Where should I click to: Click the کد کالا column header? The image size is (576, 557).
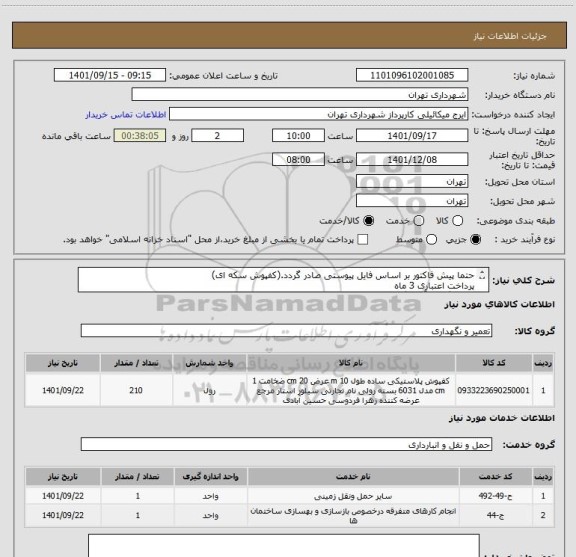pyautogui.click(x=494, y=363)
